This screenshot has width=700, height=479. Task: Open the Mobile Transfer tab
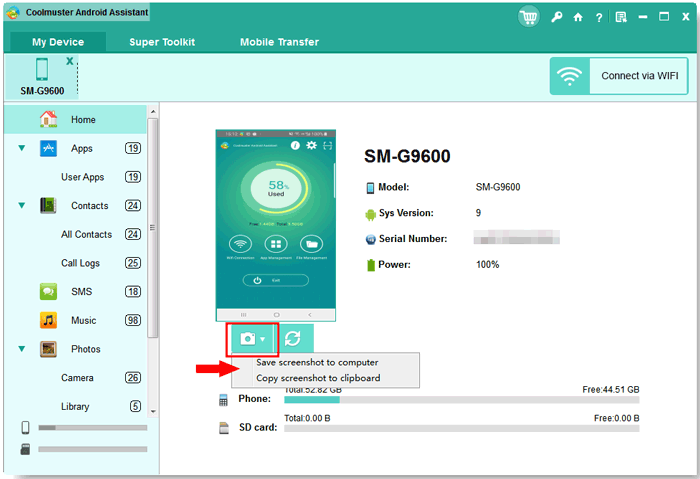[279, 42]
